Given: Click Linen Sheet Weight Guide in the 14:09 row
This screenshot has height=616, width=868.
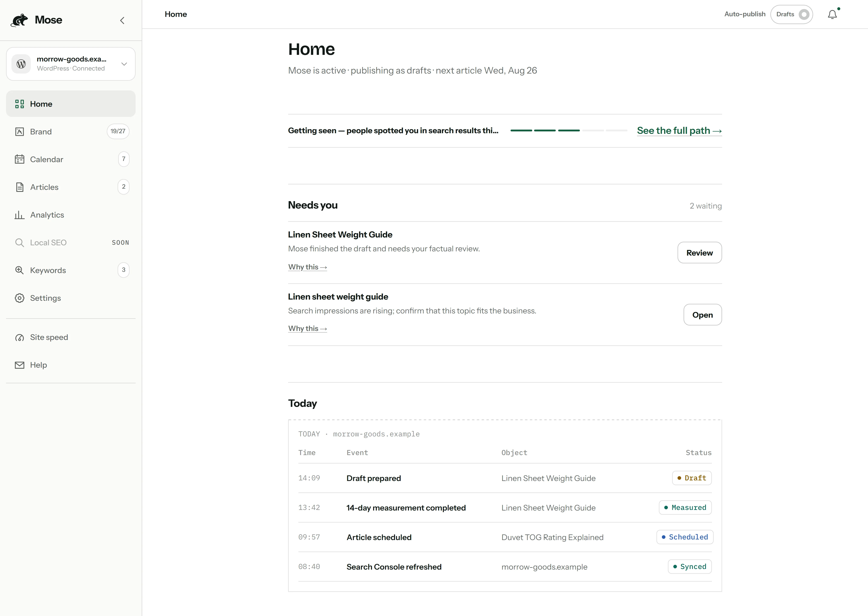Looking at the screenshot, I should [548, 478].
